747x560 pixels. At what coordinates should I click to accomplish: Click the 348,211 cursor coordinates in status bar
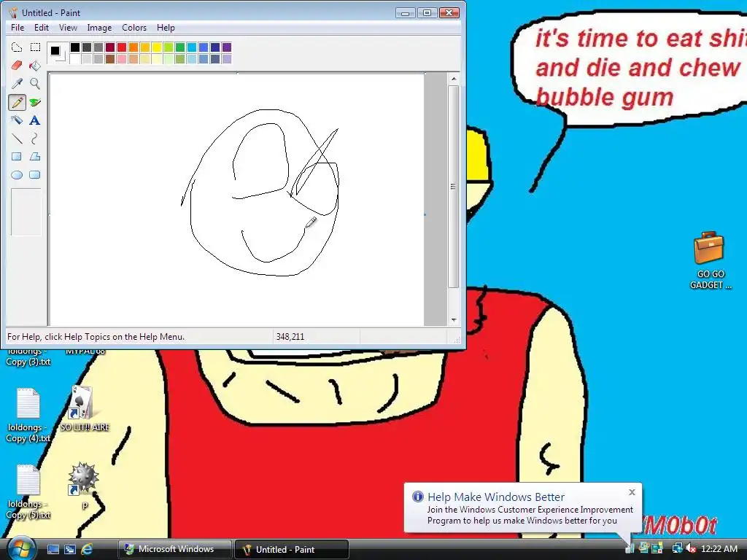click(x=290, y=337)
